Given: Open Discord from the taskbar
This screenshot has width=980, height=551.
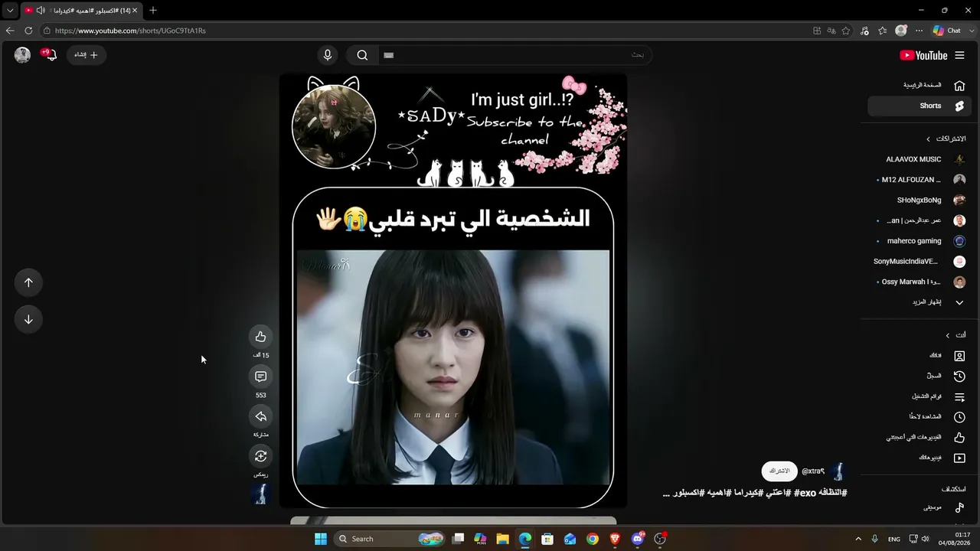Looking at the screenshot, I should click(x=638, y=539).
